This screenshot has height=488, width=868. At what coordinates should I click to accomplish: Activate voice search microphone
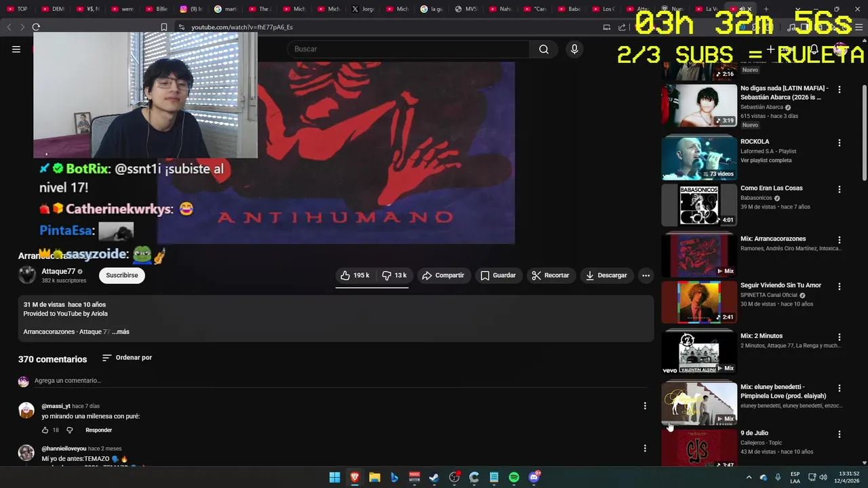[574, 49]
